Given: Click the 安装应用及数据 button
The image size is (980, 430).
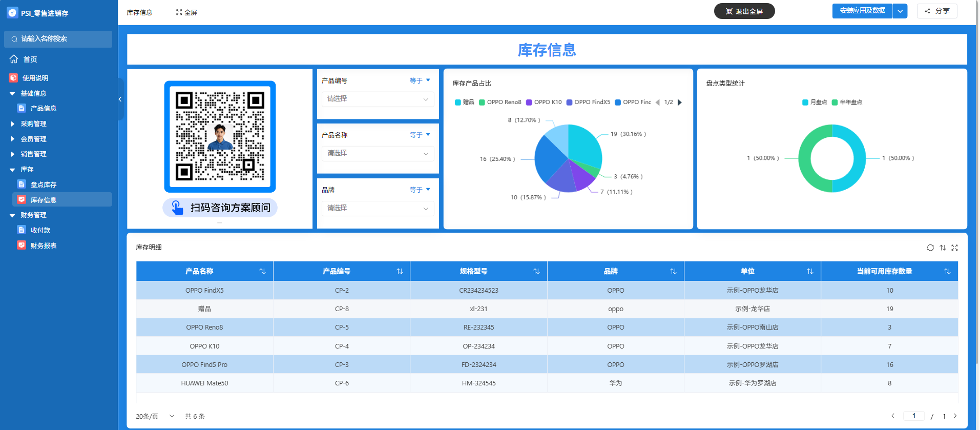Looking at the screenshot, I should pos(862,11).
